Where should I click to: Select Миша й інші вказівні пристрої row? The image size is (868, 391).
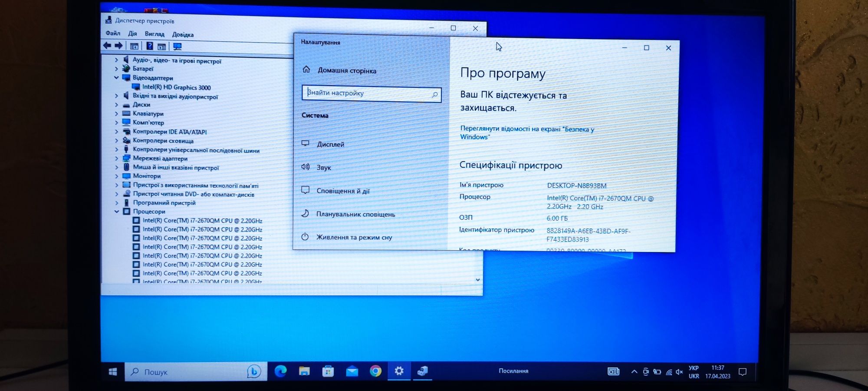(176, 167)
